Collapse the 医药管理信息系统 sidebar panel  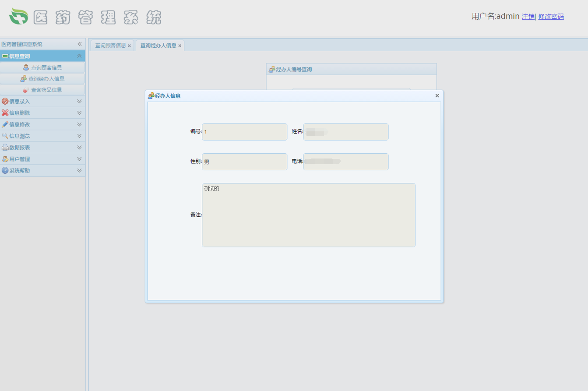tap(80, 44)
